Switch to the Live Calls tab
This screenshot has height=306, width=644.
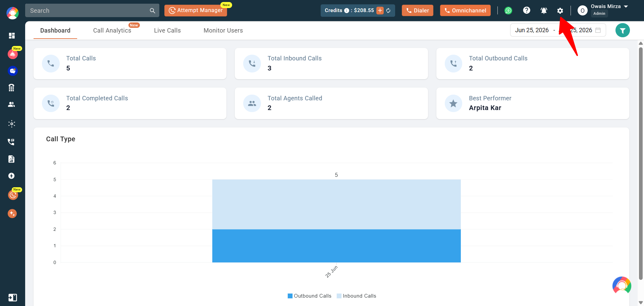[x=167, y=31]
